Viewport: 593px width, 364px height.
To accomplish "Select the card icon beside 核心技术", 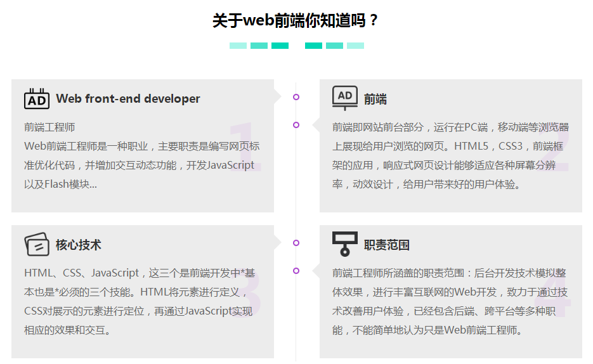I will [x=36, y=244].
